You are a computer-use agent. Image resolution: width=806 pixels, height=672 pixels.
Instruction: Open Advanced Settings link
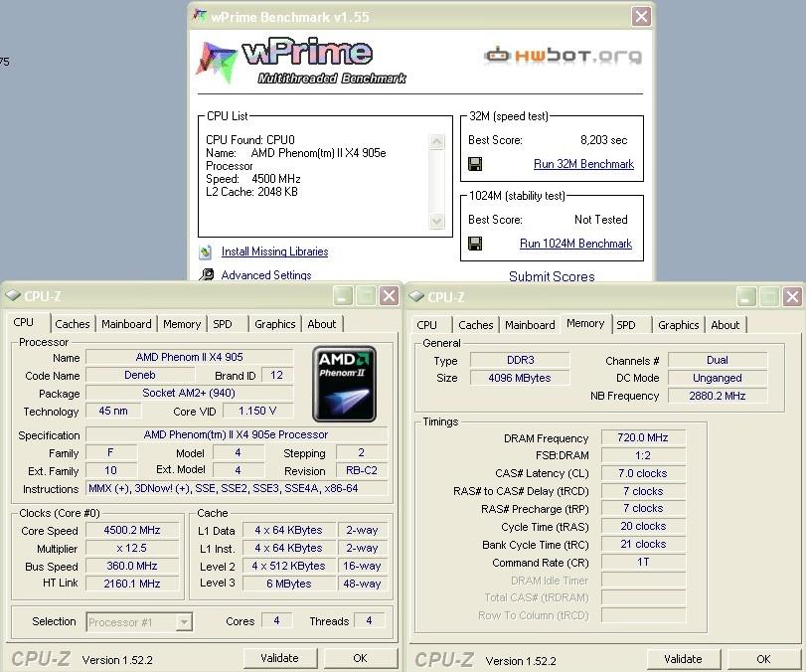[x=266, y=275]
